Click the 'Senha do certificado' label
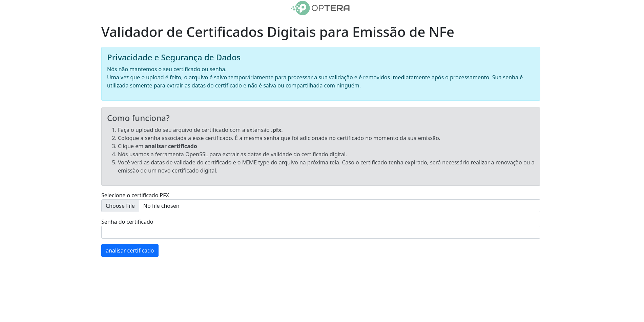 point(127,222)
